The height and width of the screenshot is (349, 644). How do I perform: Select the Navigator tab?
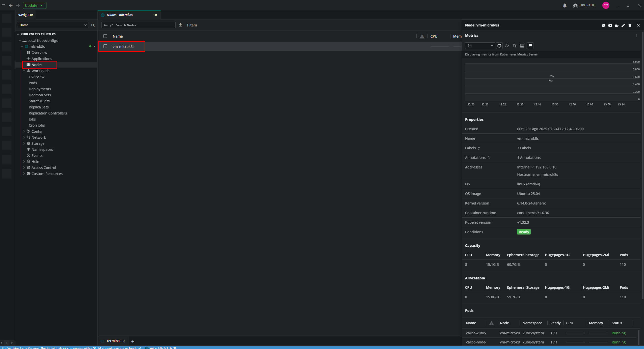tap(25, 15)
